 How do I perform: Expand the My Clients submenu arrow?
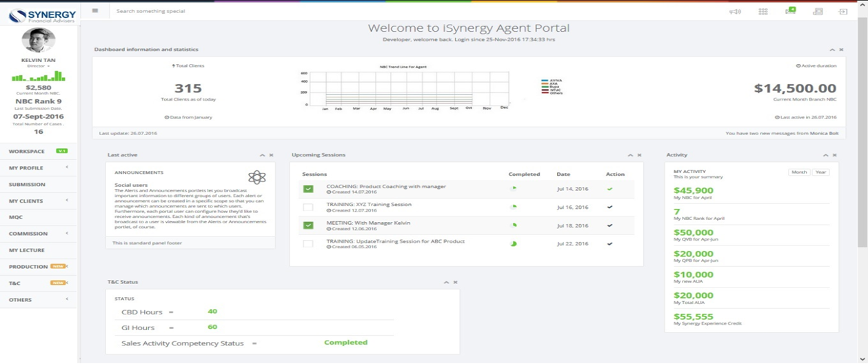tap(67, 201)
